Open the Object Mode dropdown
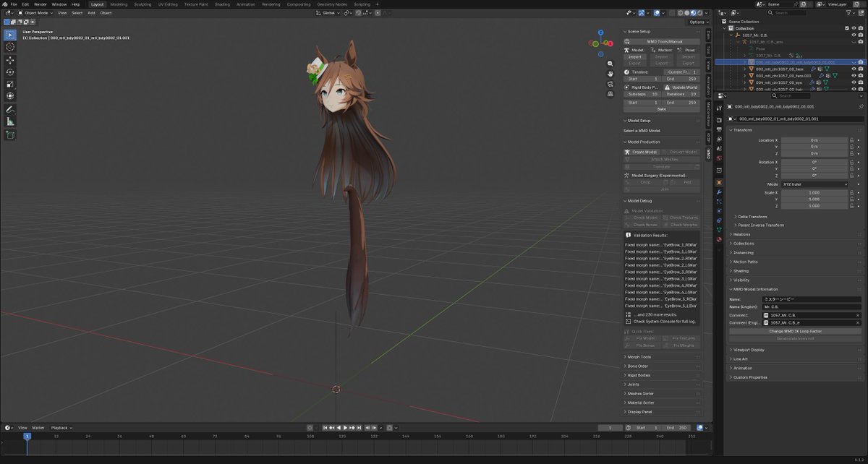868x464 pixels. (x=36, y=13)
